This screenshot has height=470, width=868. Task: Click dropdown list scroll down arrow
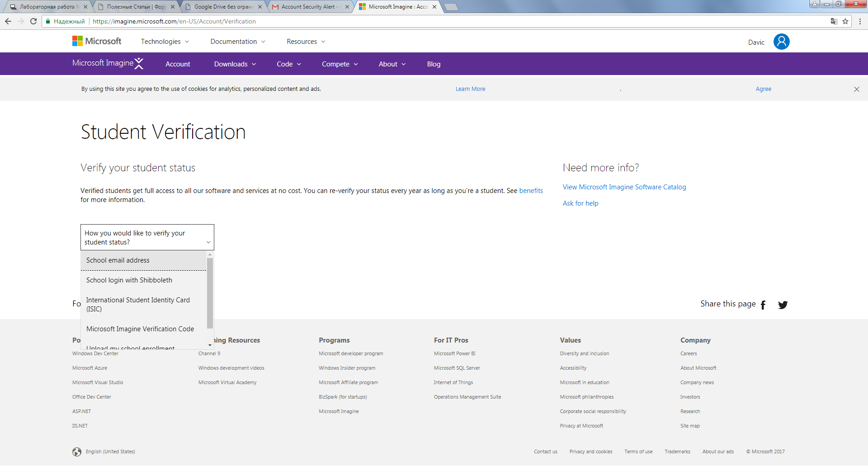tap(210, 345)
